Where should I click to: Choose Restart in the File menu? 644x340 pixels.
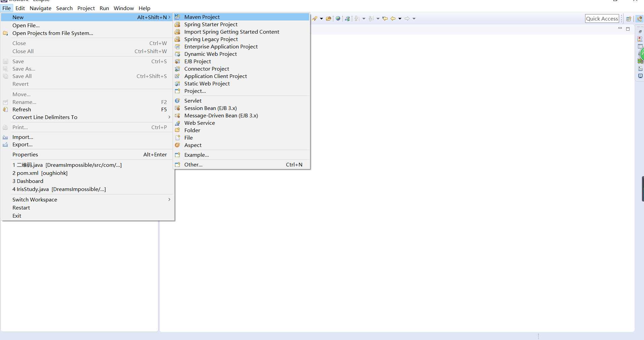pos(87,207)
